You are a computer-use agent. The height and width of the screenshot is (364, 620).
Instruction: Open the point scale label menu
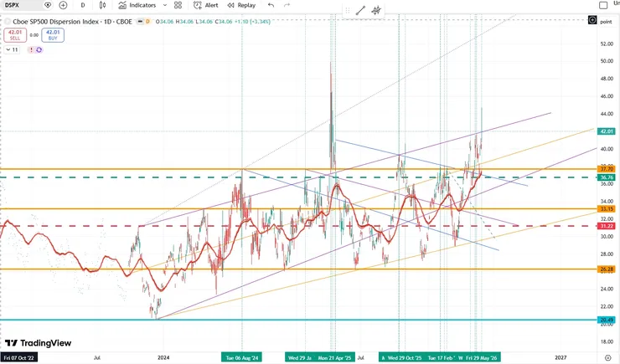(606, 22)
